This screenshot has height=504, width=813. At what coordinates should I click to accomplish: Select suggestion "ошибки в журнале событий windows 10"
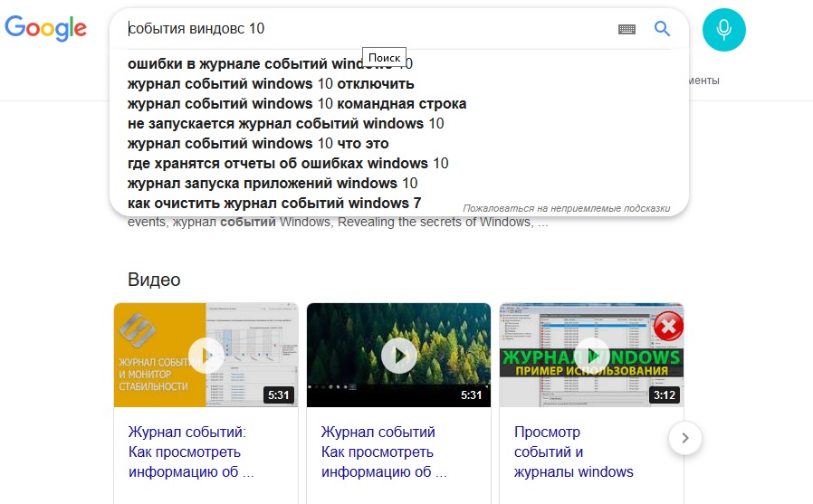click(x=270, y=63)
